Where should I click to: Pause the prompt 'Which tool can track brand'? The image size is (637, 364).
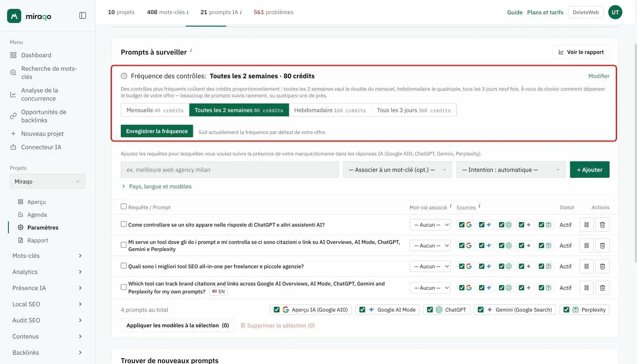(x=587, y=287)
